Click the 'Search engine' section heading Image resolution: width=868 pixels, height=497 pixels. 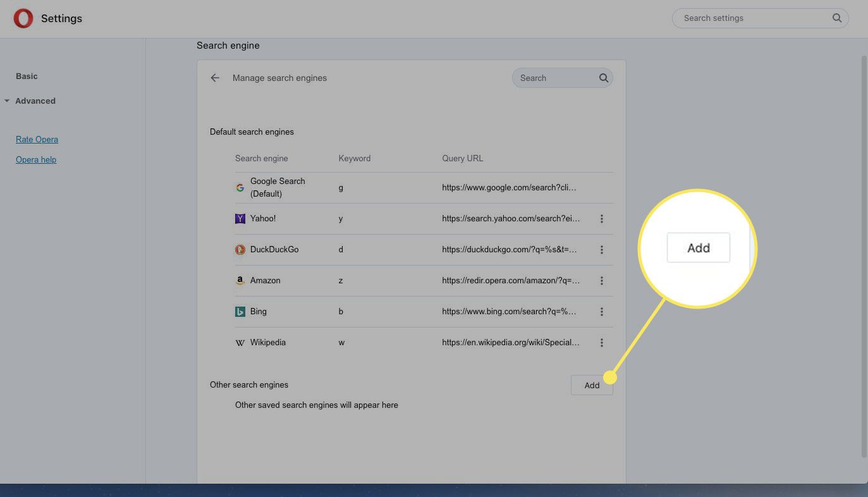[x=228, y=46]
